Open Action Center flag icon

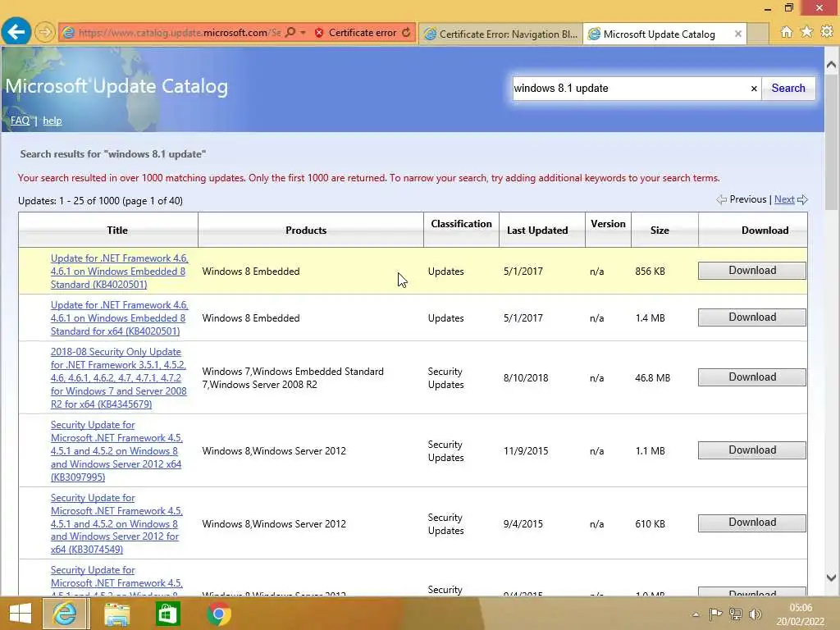point(715,614)
